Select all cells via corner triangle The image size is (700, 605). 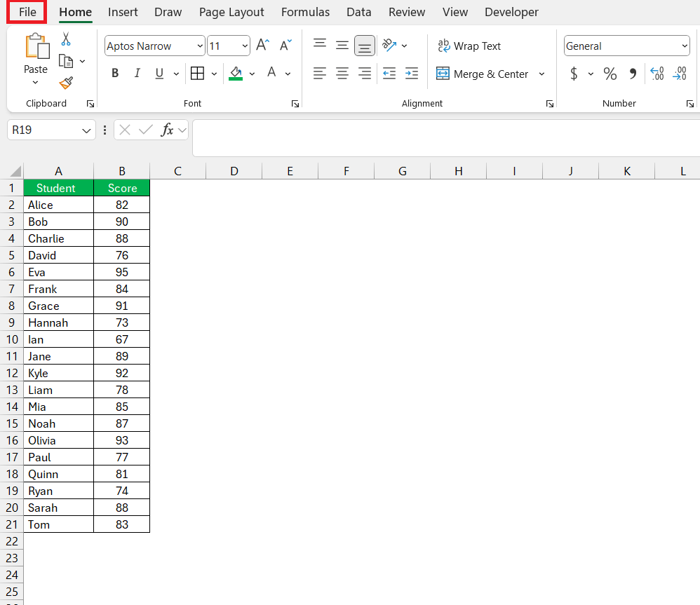15,171
